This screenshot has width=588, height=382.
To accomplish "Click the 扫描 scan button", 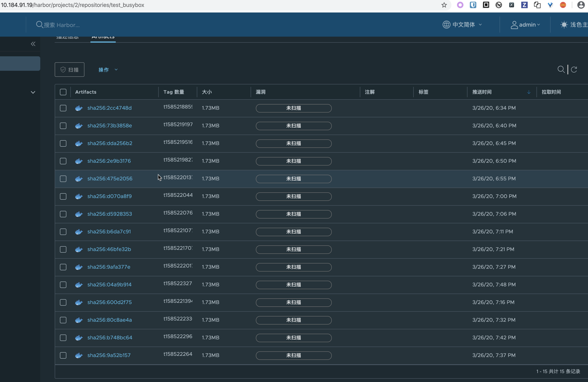I will click(69, 69).
